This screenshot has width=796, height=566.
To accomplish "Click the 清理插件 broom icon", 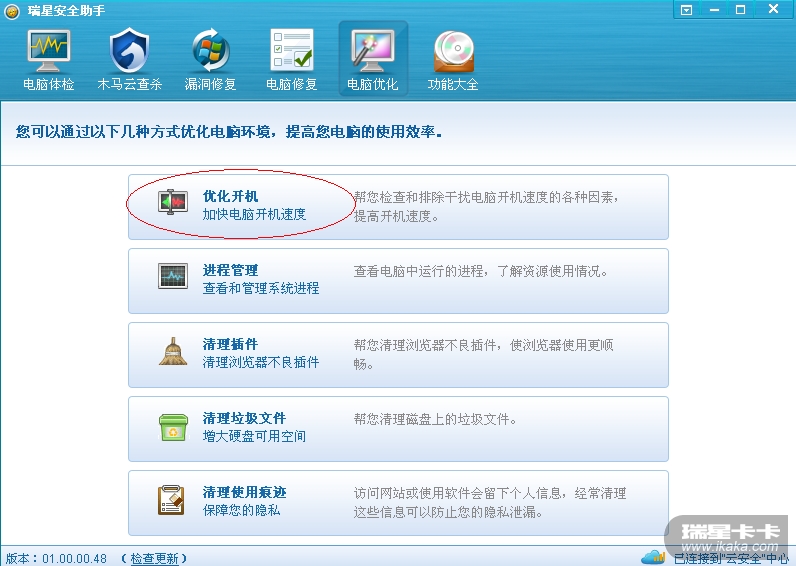I will click(x=173, y=351).
